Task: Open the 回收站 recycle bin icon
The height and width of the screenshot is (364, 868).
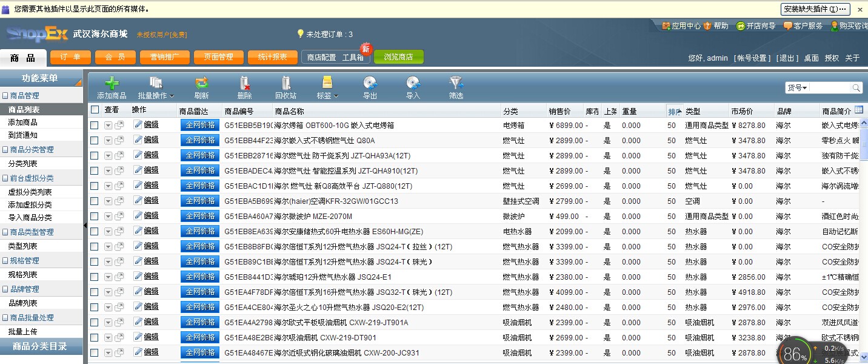Action: click(x=286, y=83)
